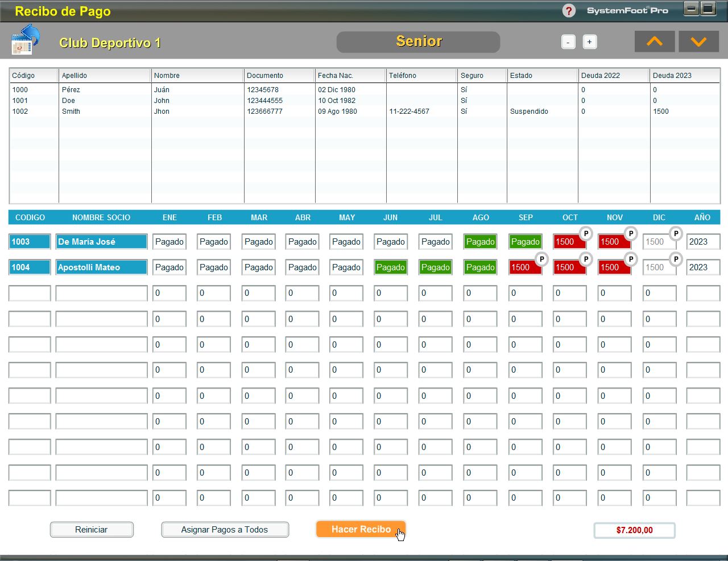This screenshot has width=728, height=561.
Task: Sort by Fecha Nac. column header
Action: [350, 76]
